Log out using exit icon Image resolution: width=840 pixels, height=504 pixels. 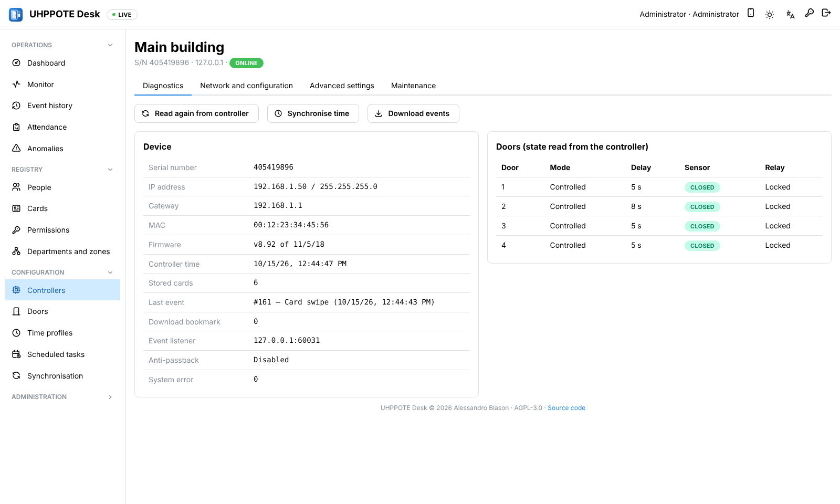(826, 13)
